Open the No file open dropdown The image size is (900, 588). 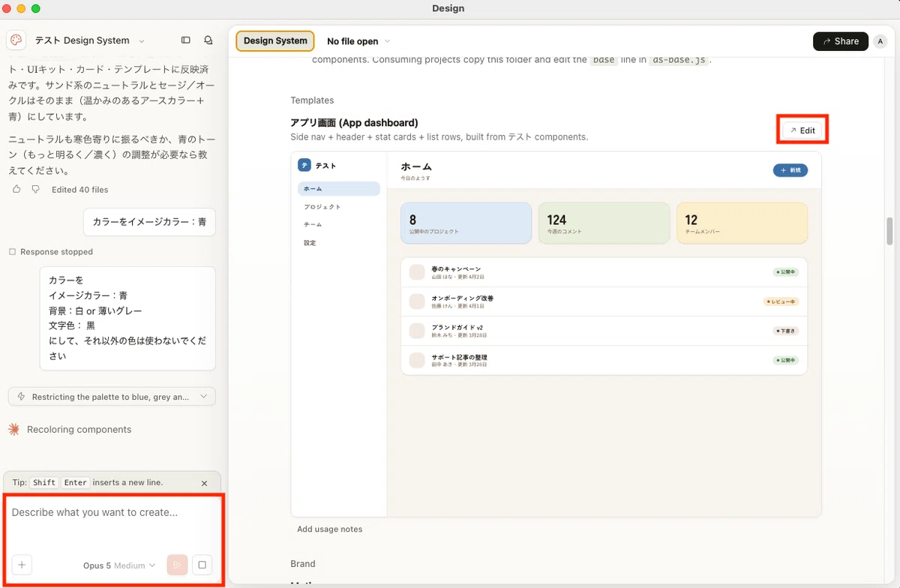pyautogui.click(x=358, y=41)
